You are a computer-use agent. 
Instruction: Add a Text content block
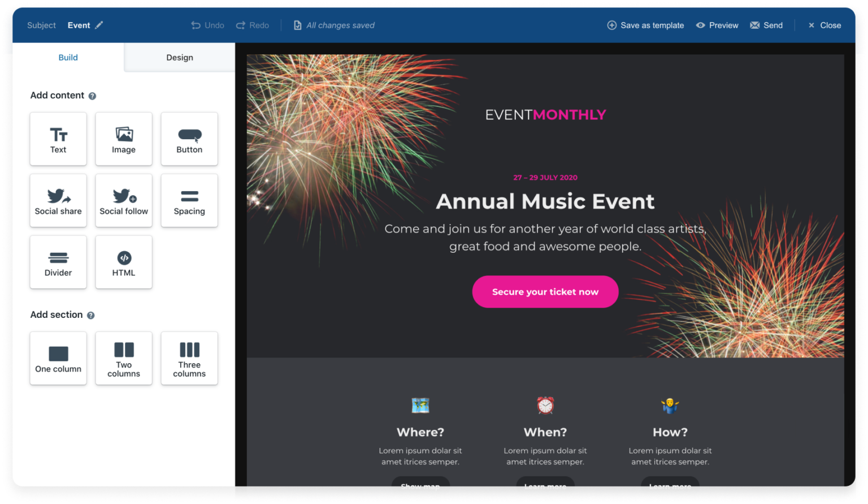pyautogui.click(x=58, y=139)
